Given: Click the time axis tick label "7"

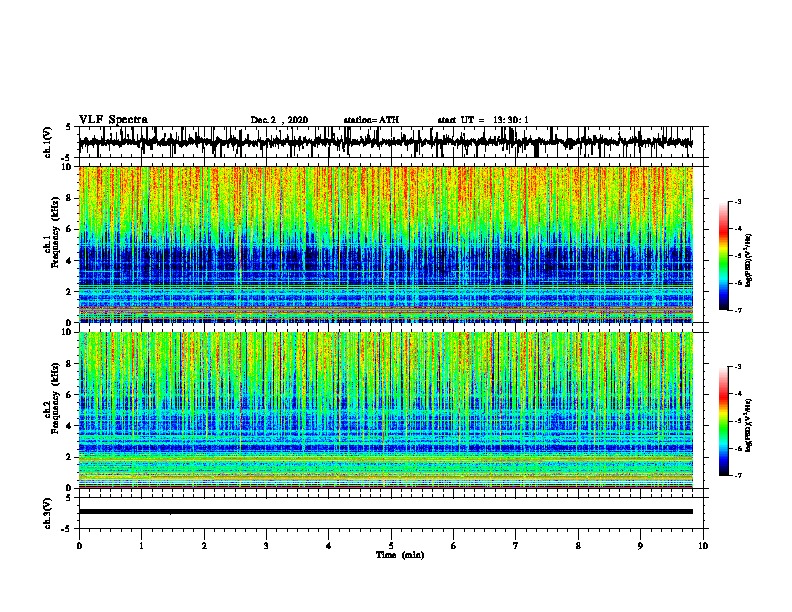Looking at the screenshot, I should pyautogui.click(x=516, y=546).
